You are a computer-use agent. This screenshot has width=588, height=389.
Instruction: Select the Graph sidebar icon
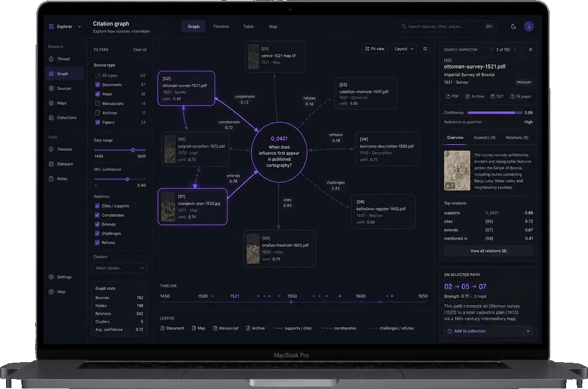[x=51, y=74]
